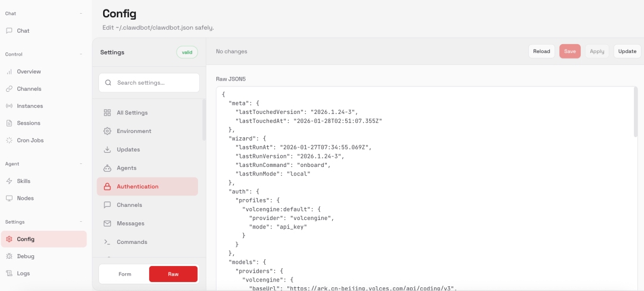644x291 pixels.
Task: Click the JSON editor vertical scrollbar
Action: pos(636,113)
